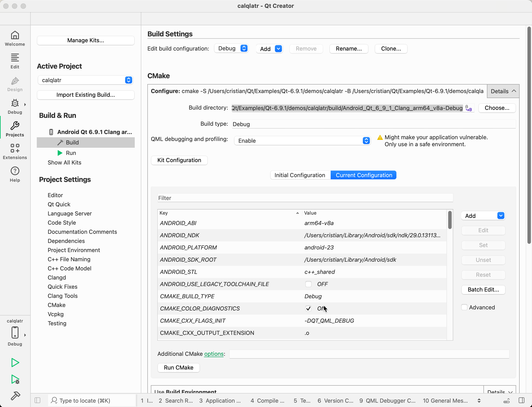The height and width of the screenshot is (407, 532).
Task: Click the Type to locate field
Action: click(x=92, y=400)
